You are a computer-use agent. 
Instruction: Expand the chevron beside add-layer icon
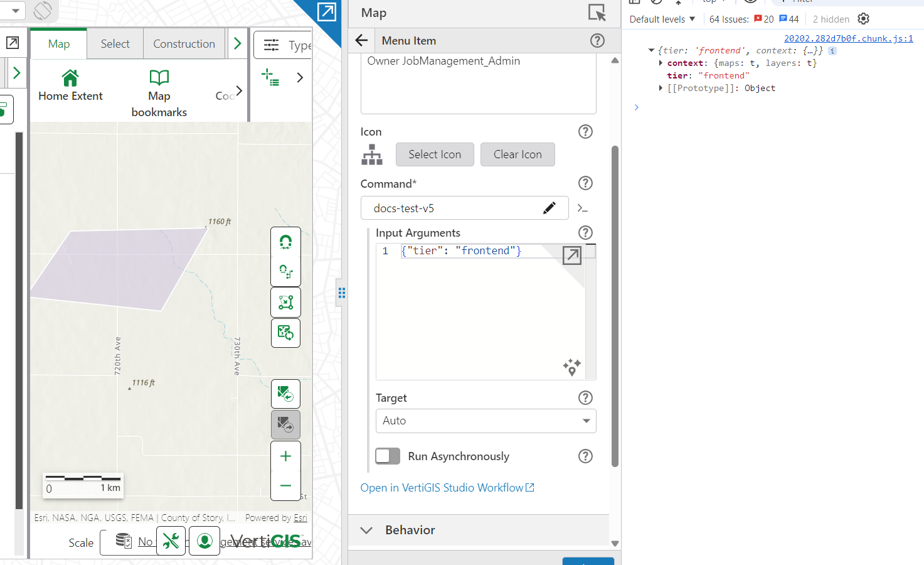(x=300, y=78)
